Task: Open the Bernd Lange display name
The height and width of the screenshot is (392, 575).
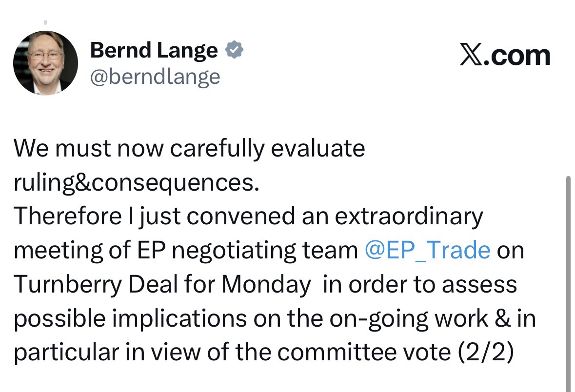Action: pos(154,50)
